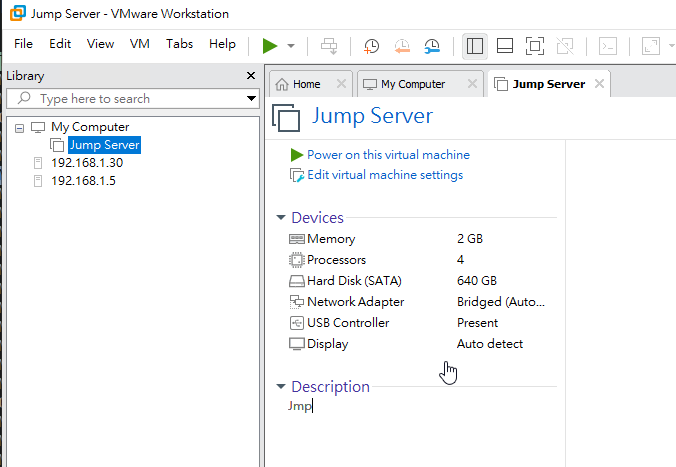Click Edit virtual machine settings link
The height and width of the screenshot is (467, 676).
pyautogui.click(x=385, y=175)
